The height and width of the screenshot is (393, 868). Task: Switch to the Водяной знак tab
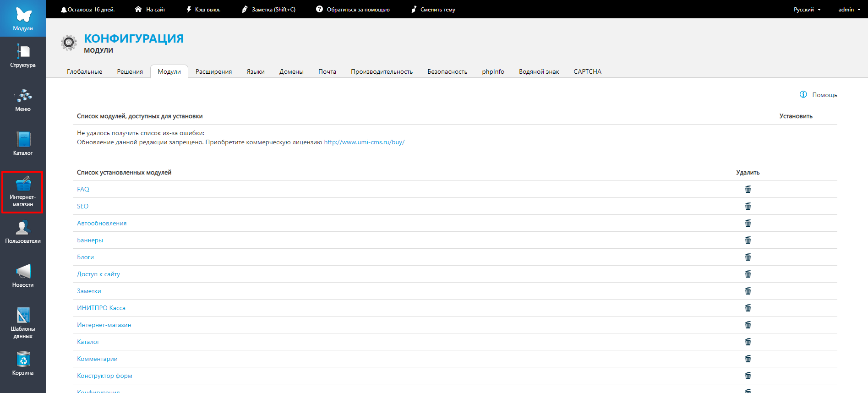(x=539, y=71)
